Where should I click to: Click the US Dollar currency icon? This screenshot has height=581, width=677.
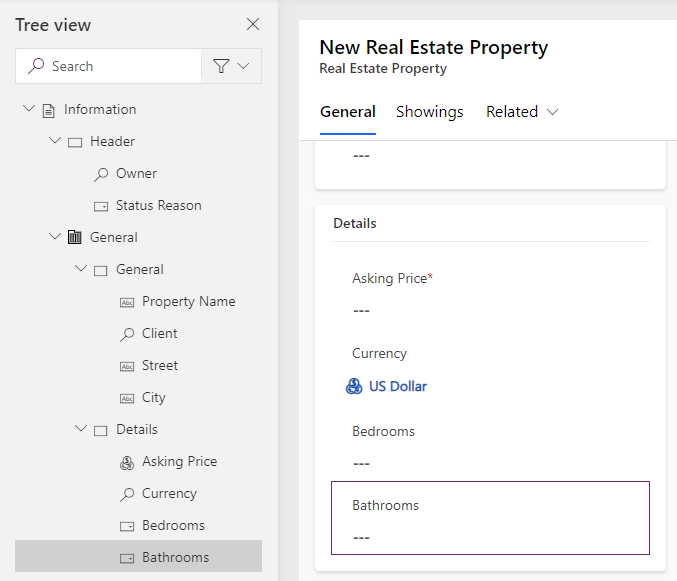click(354, 386)
